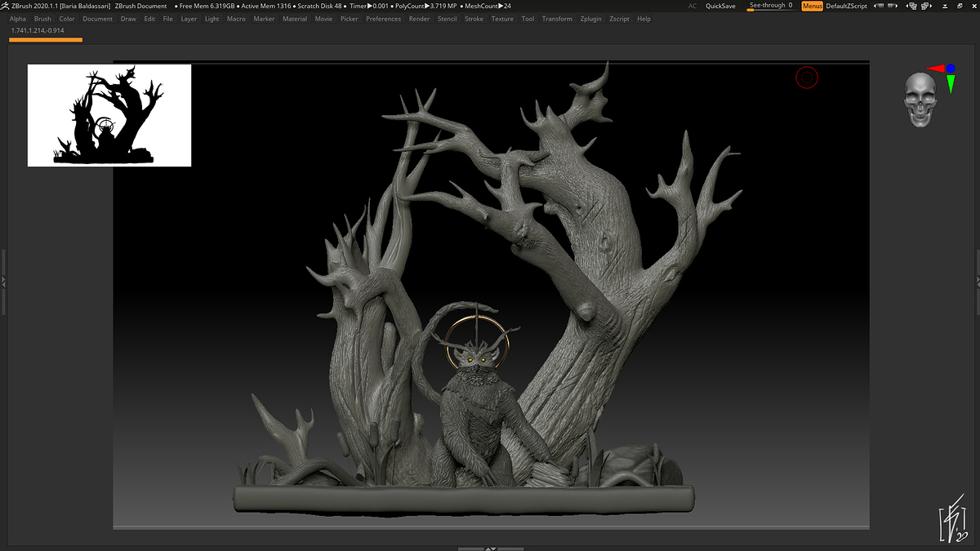
Task: Load previous UI colors arrow icon
Action: (x=878, y=6)
